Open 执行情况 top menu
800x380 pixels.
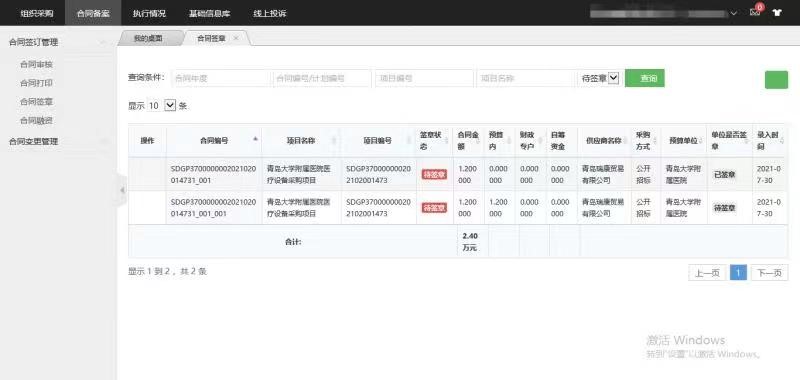click(x=149, y=13)
